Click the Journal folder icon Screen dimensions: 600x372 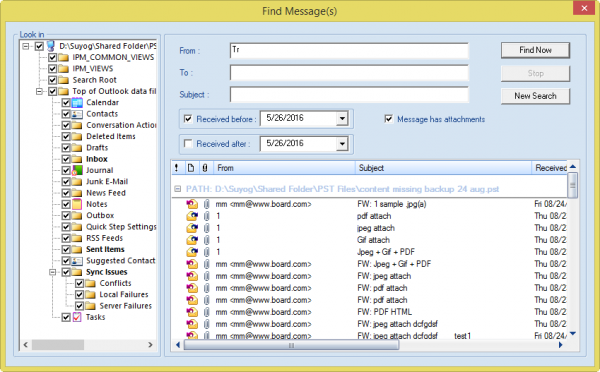tap(77, 170)
